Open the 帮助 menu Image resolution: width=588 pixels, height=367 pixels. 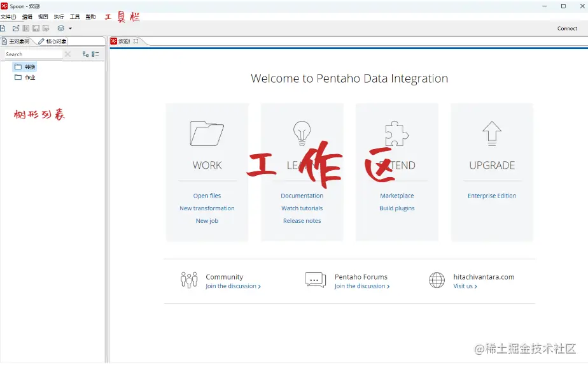tap(91, 17)
